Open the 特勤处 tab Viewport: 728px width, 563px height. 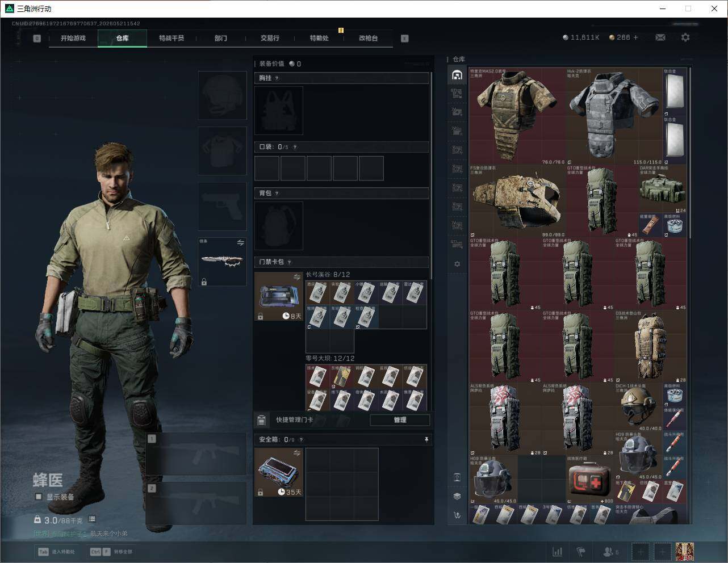click(x=319, y=39)
